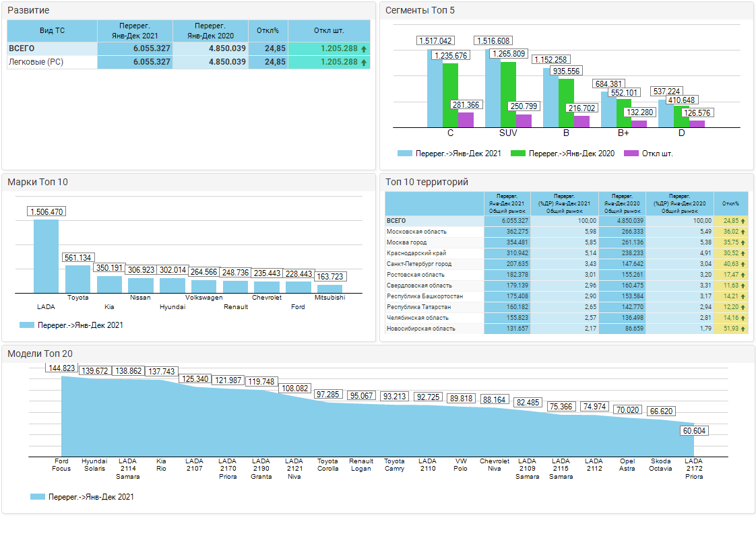Click the Москва город row name
The image size is (756, 534).
pyautogui.click(x=406, y=242)
